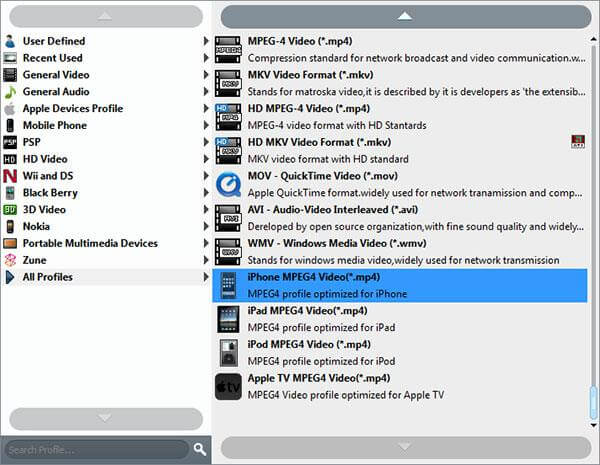Click the Zune category icon
This screenshot has height=465, width=600.
coord(10,260)
